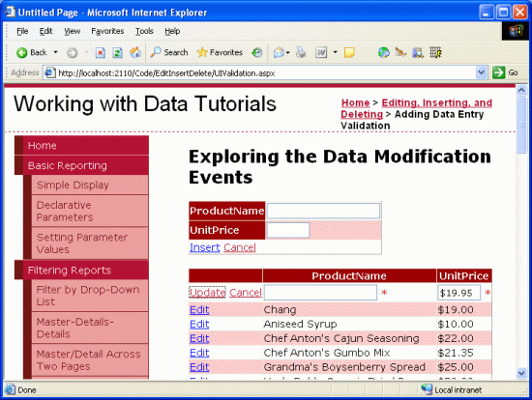The width and height of the screenshot is (532, 400).
Task: Open Basic Reporting in side menu
Action: click(x=81, y=166)
